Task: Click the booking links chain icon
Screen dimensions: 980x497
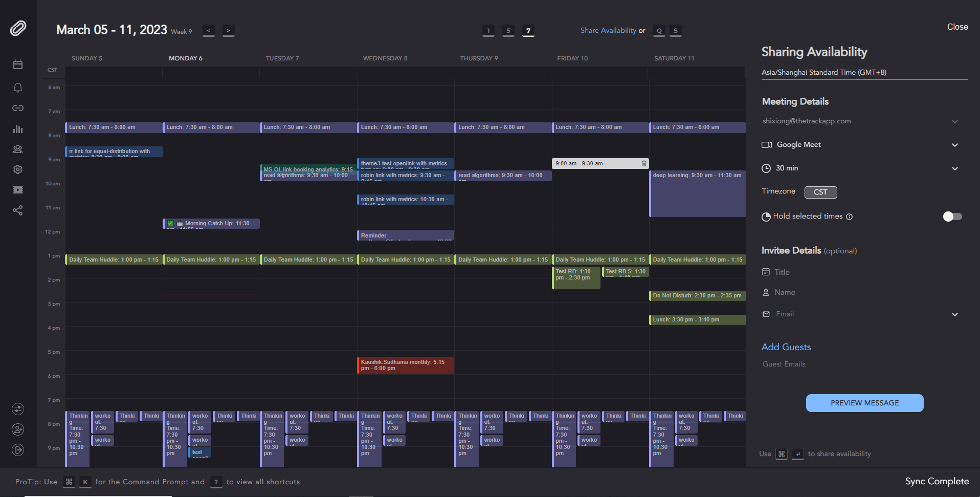Action: click(x=18, y=108)
